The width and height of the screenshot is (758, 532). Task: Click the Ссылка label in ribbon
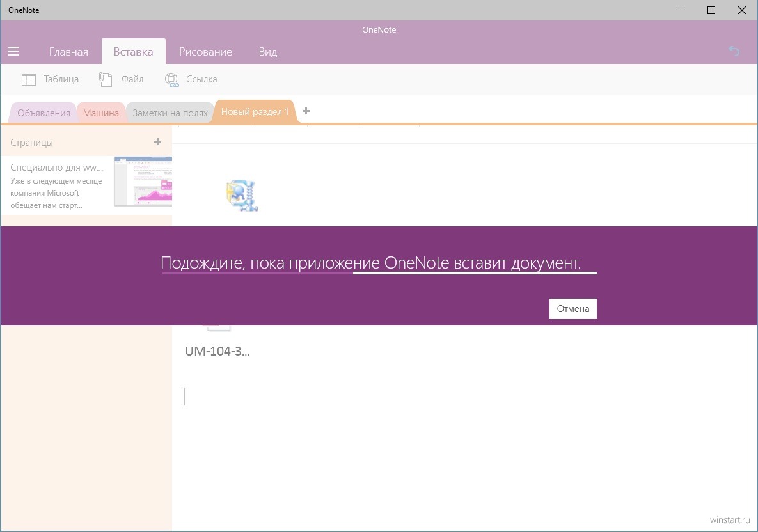201,79
